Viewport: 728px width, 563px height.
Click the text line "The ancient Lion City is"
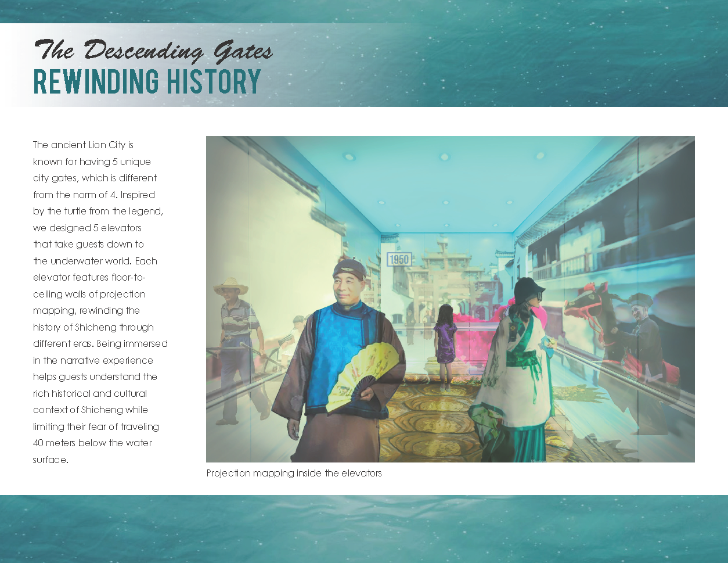pyautogui.click(x=84, y=145)
